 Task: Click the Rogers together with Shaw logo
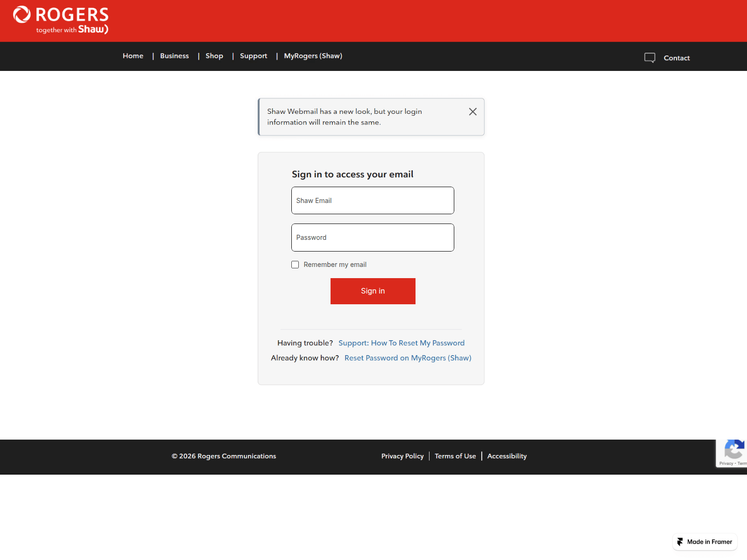61,21
